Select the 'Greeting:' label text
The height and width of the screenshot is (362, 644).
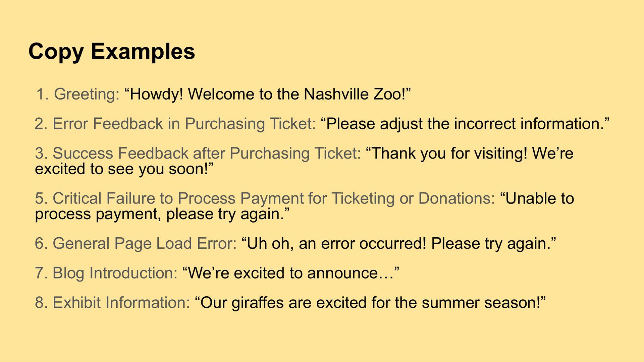(x=87, y=94)
